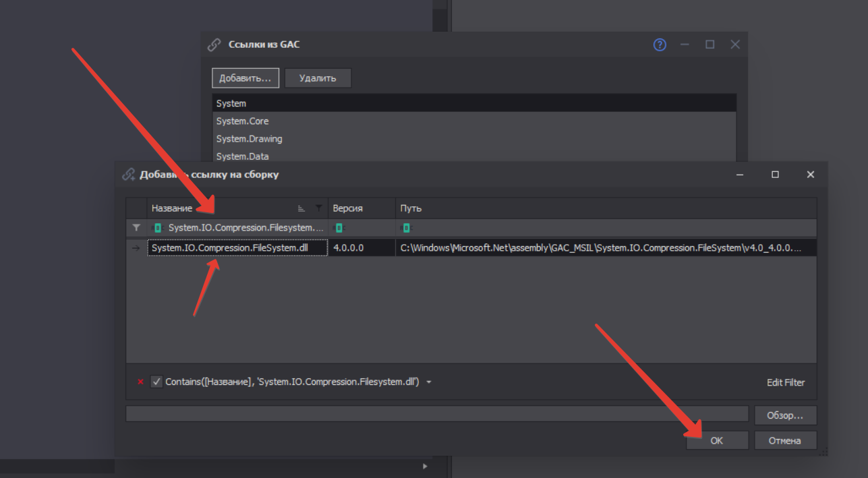Click the assembly path input field beside Обзор
Viewport: 868px width, 478px height.
(x=437, y=414)
